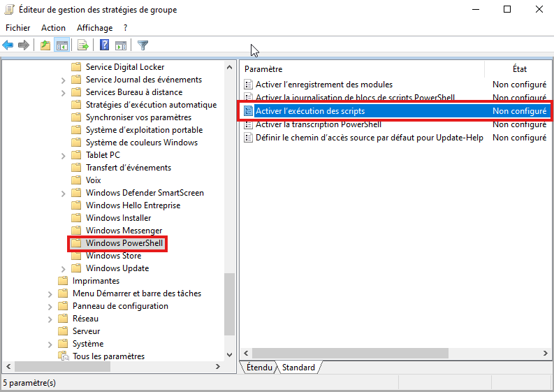Screen dimensions: 554x392
Task: Select Transfert d'événements folder
Action: point(129,168)
